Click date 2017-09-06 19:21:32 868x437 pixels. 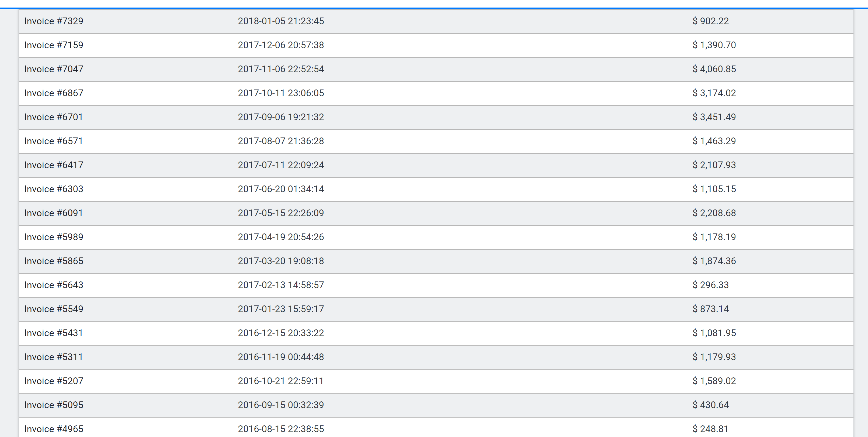[281, 117]
